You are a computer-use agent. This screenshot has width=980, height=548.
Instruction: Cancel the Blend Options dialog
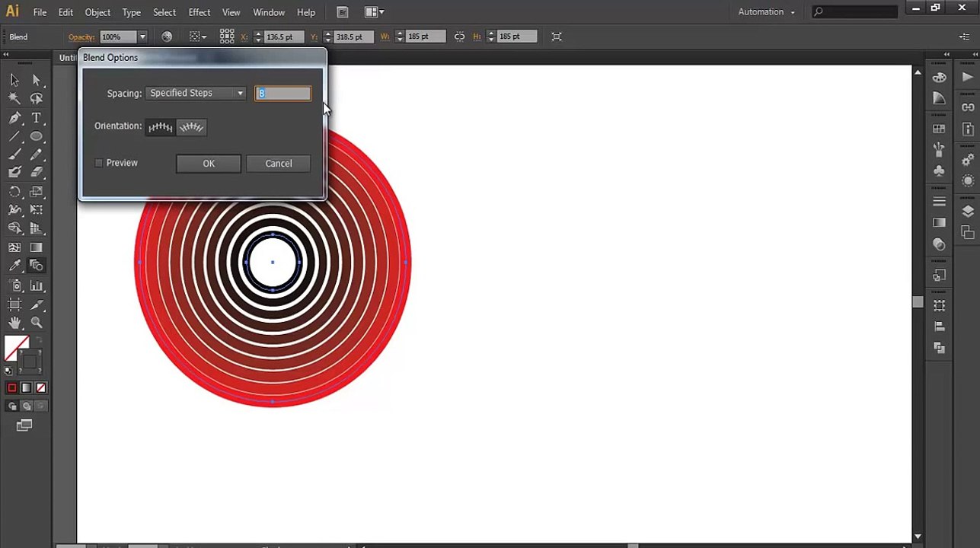(279, 164)
